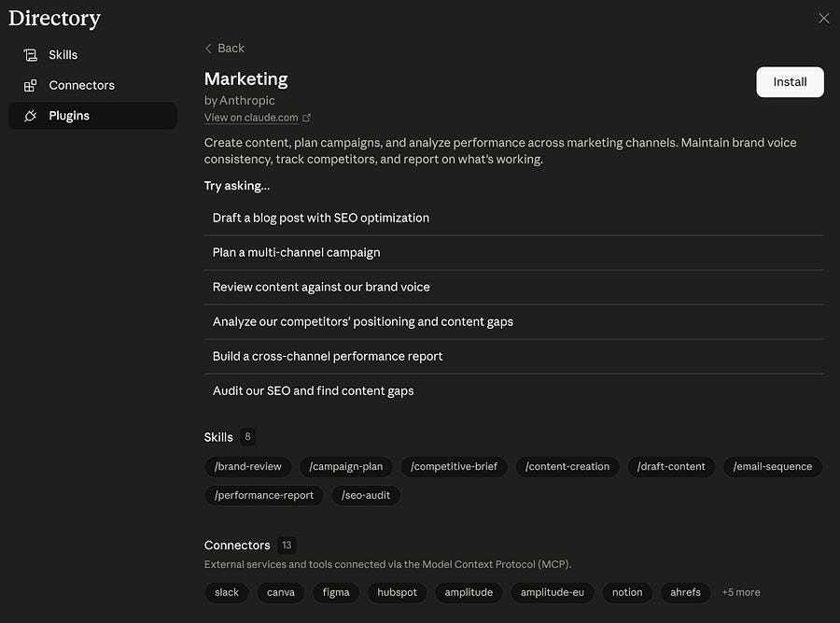
Task: Choose 'Plan a multi-channel campaign' prompt
Action: pyautogui.click(x=513, y=252)
